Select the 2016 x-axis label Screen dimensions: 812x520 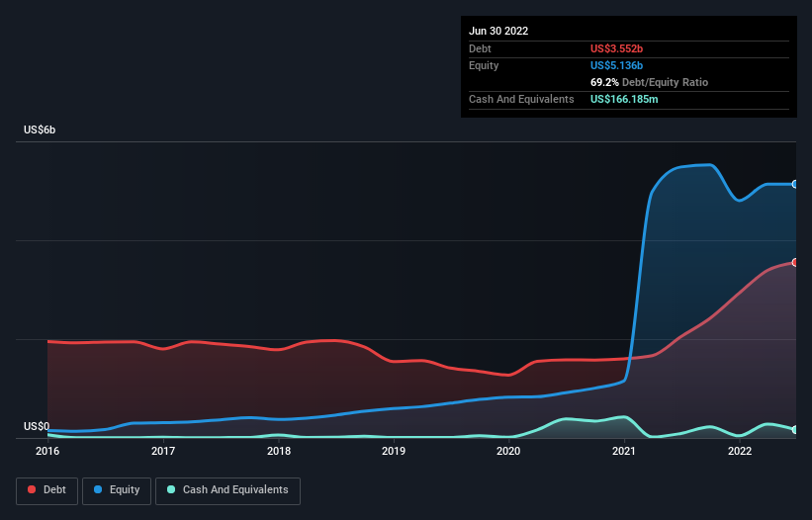click(47, 451)
